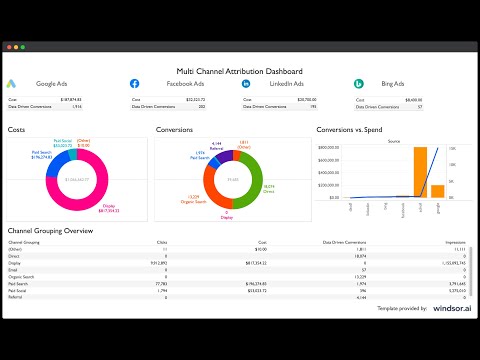
Task: Click the Google Ads heading text
Action: [52, 84]
